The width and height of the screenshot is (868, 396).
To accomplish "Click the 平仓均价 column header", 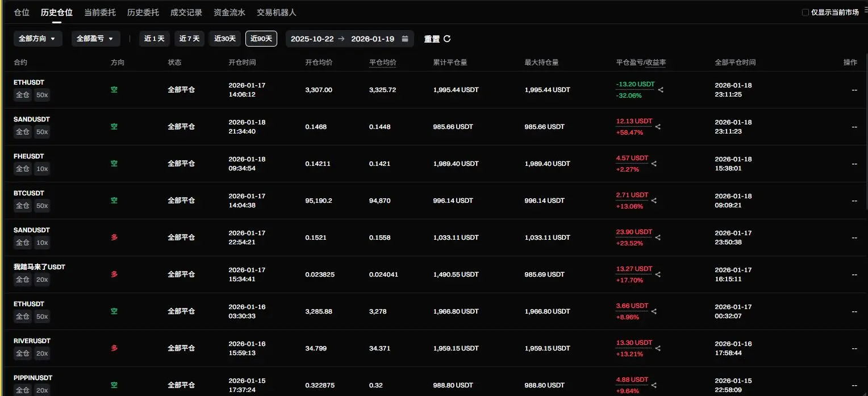I will coord(383,62).
